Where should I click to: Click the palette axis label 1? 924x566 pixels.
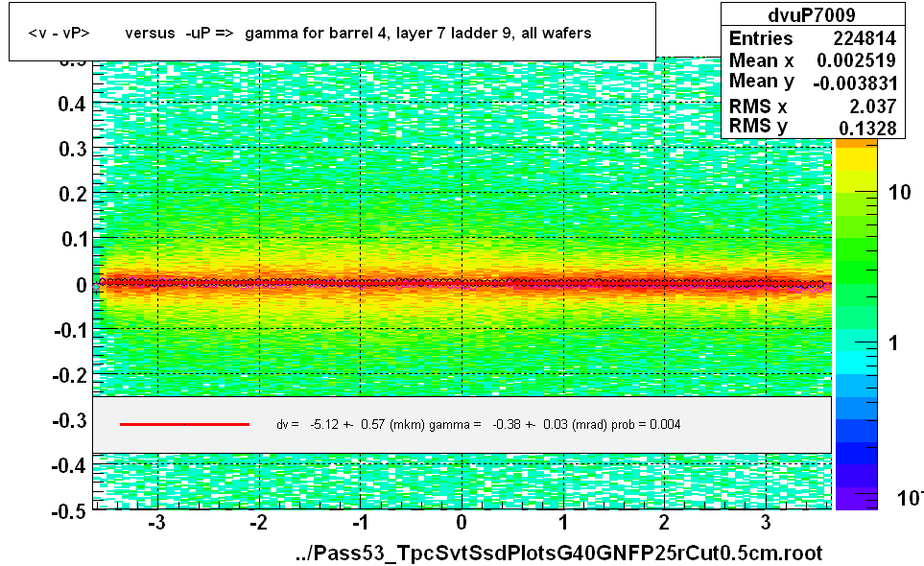[893, 342]
